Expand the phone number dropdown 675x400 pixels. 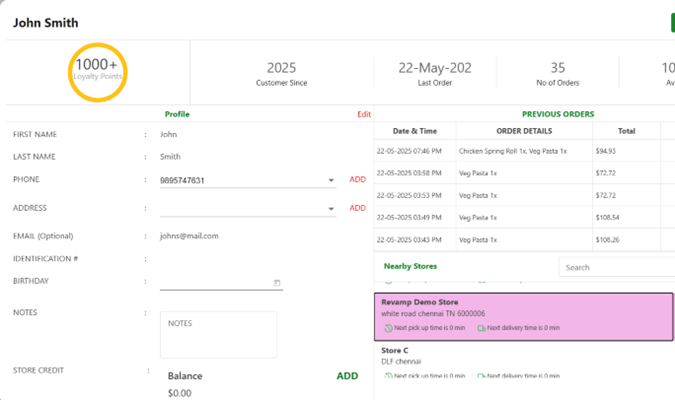[x=331, y=181]
